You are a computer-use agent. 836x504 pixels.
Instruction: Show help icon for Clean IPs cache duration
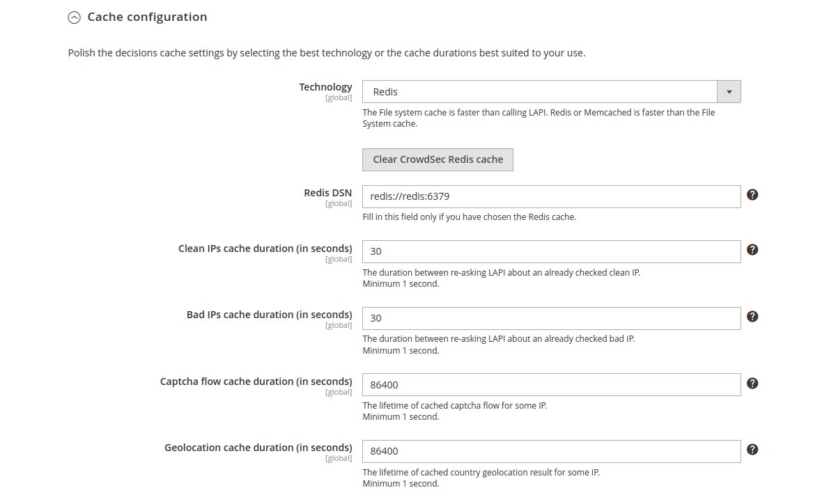[752, 250]
